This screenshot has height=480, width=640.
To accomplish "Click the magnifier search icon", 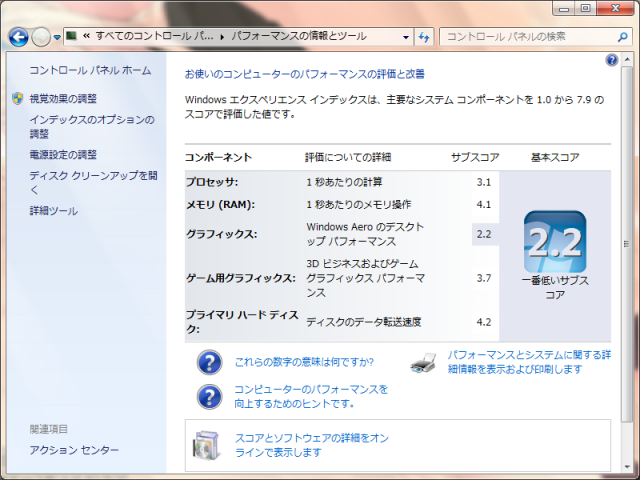I will point(622,37).
